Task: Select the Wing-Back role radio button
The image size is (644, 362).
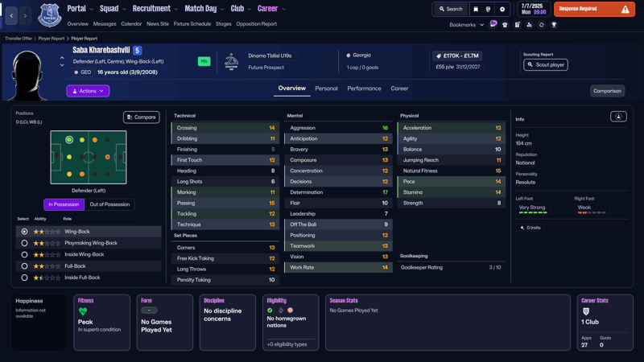Action: click(x=24, y=232)
